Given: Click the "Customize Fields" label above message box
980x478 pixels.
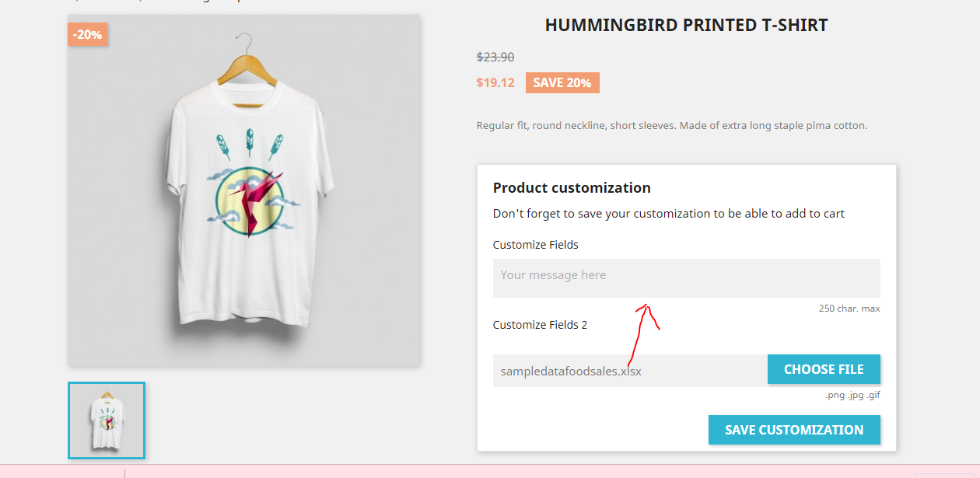Looking at the screenshot, I should click(x=536, y=245).
